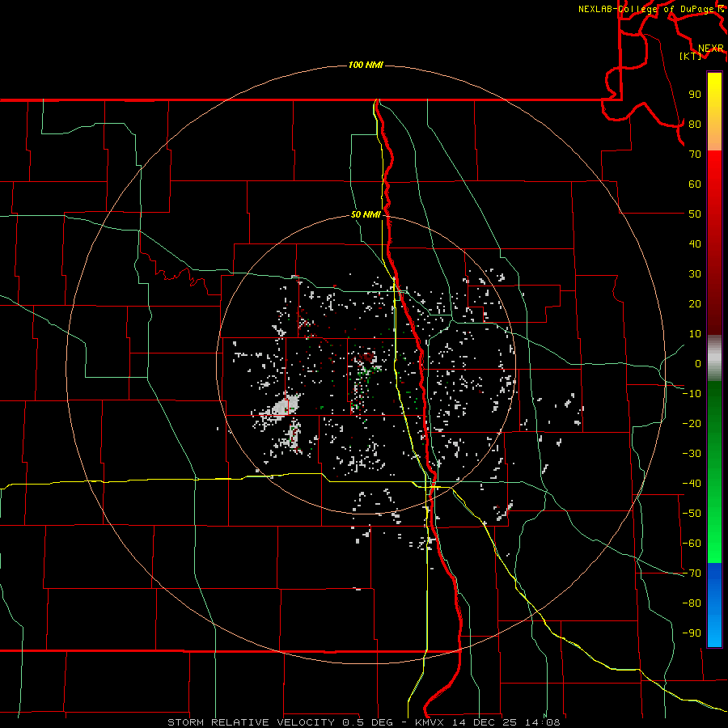Screen dimensions: 728x728
Task: Click the 40 value on the velocity scale
Action: pyautogui.click(x=695, y=243)
